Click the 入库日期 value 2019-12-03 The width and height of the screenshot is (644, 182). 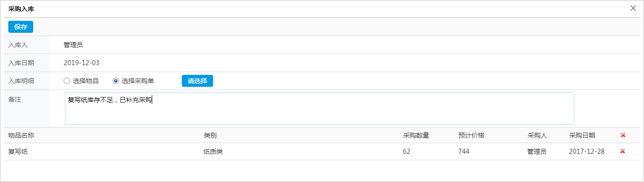pyautogui.click(x=82, y=63)
